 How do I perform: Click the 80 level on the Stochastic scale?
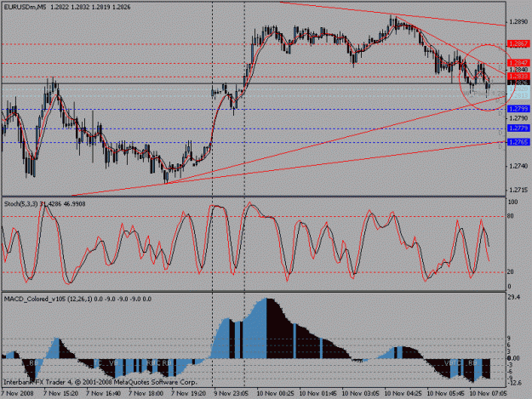(510, 216)
